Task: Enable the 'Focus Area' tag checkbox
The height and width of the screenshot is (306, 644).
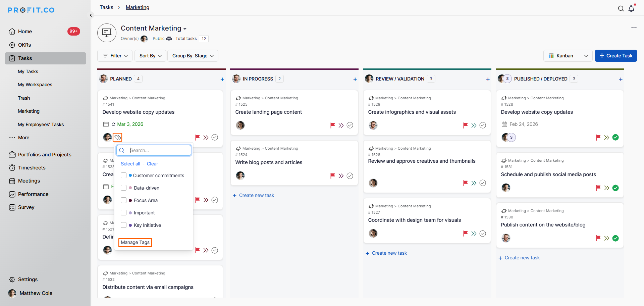Action: click(x=124, y=200)
